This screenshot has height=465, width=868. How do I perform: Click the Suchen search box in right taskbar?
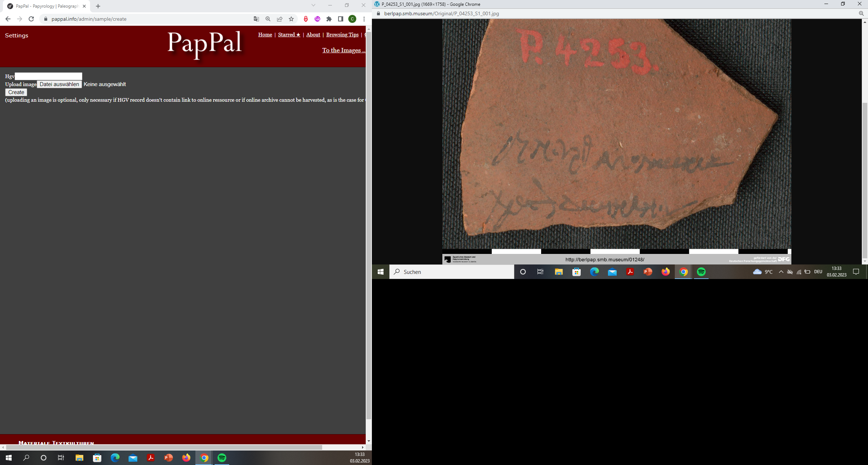452,272
